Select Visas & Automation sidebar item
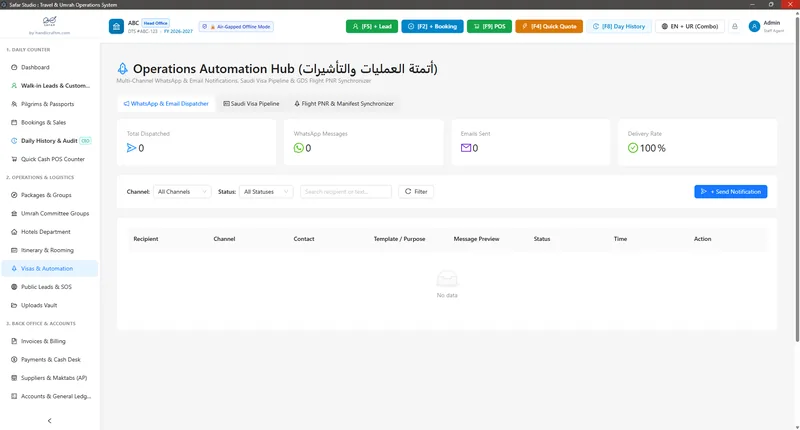 coord(49,268)
